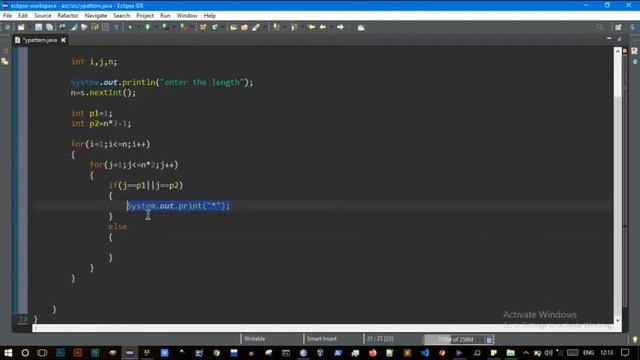Click the Open Perspective icon at top right
Image resolution: width=640 pixels, height=360 pixels.
point(618,27)
